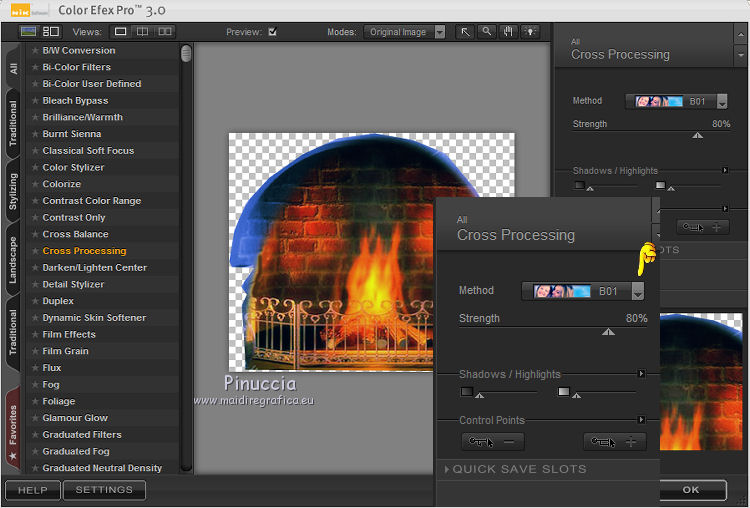Click the dark shadows square icon in the top-right panel
The image size is (750, 508).
pyautogui.click(x=580, y=185)
